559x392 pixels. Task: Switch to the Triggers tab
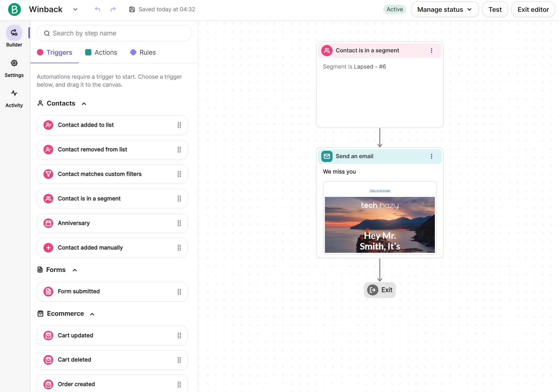(55, 53)
